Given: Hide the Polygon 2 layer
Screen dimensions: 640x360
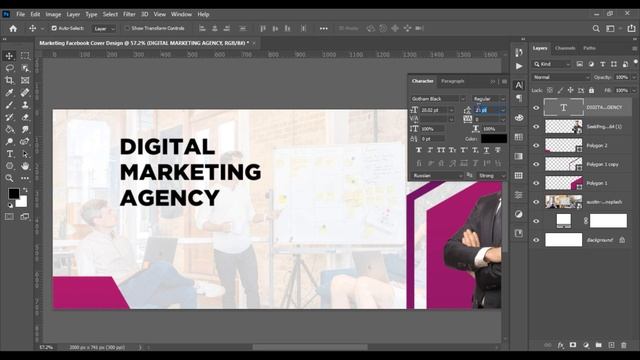Looking at the screenshot, I should point(536,145).
